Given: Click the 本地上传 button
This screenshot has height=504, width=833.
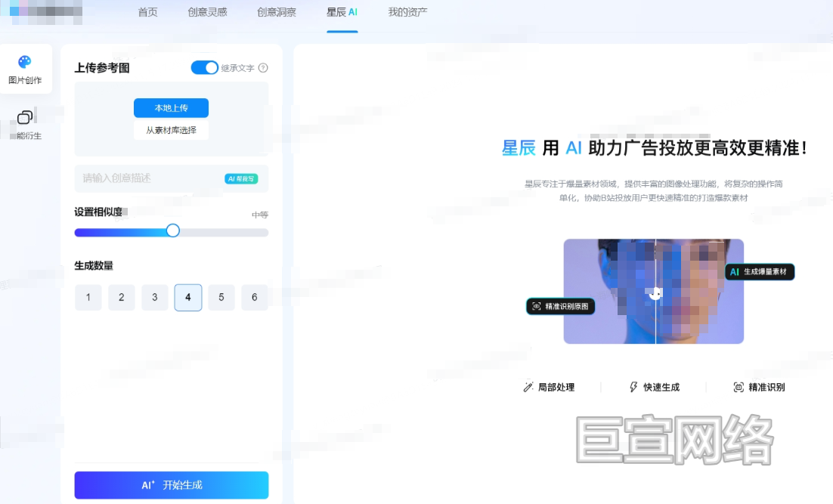Looking at the screenshot, I should tap(171, 108).
